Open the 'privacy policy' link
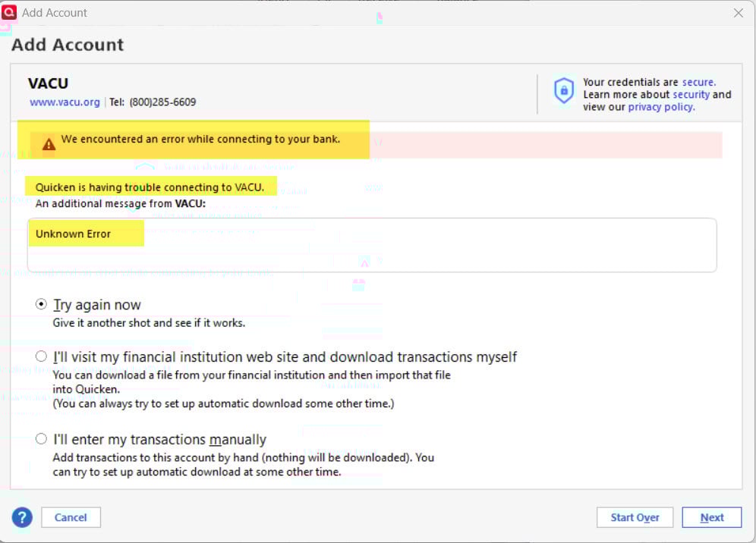The image size is (756, 543). (x=662, y=107)
